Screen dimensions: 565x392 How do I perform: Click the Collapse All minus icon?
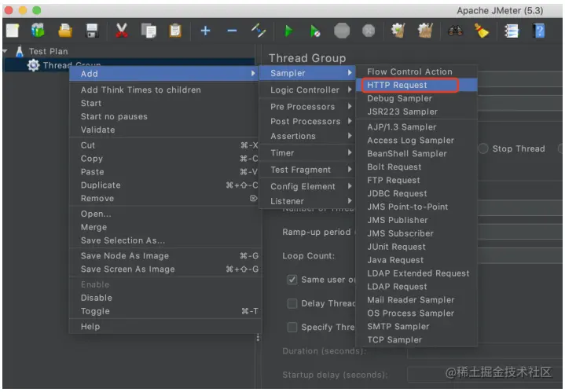point(232,31)
